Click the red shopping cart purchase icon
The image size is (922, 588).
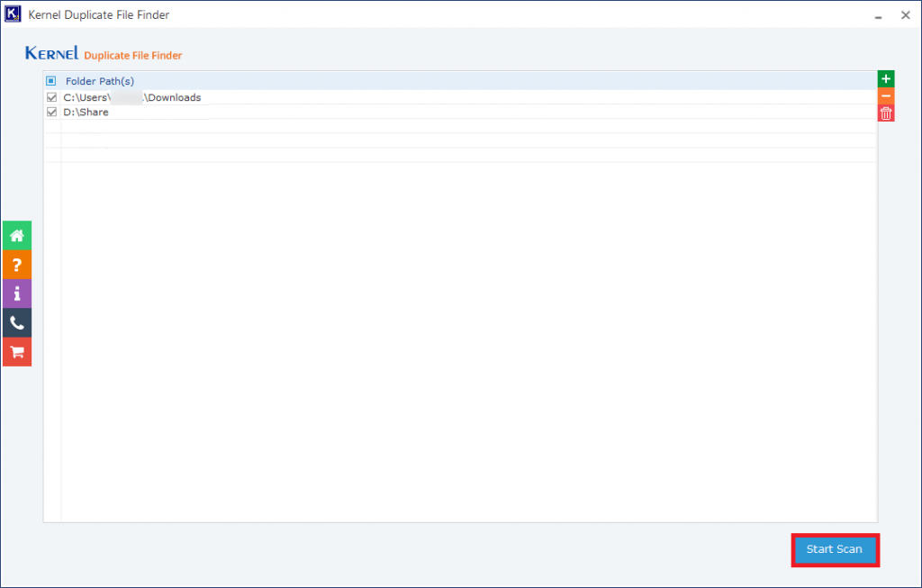(16, 351)
